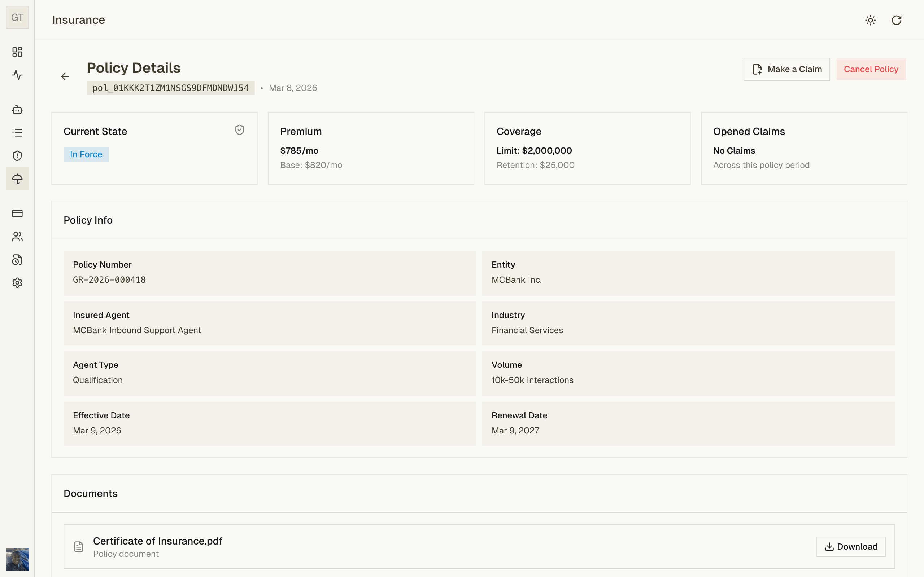
Task: Toggle the light/dark theme sun icon
Action: pyautogui.click(x=870, y=20)
